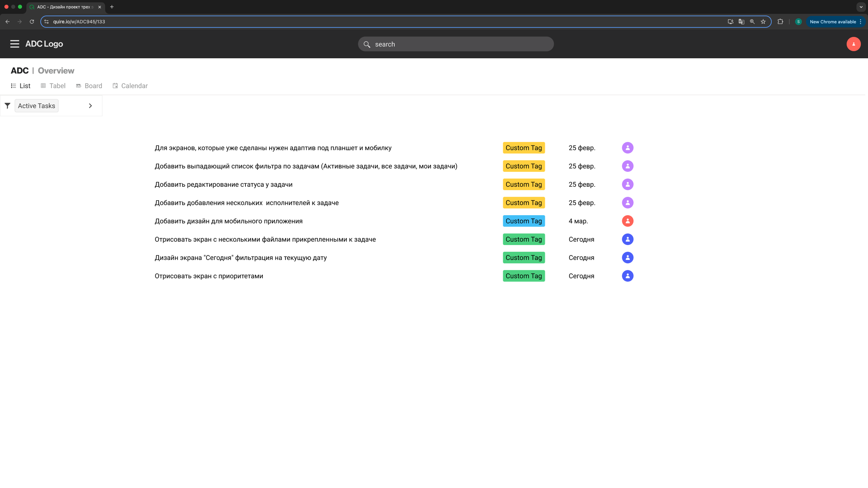Switch to the Tabel view tab
868x488 pixels.
tap(53, 86)
